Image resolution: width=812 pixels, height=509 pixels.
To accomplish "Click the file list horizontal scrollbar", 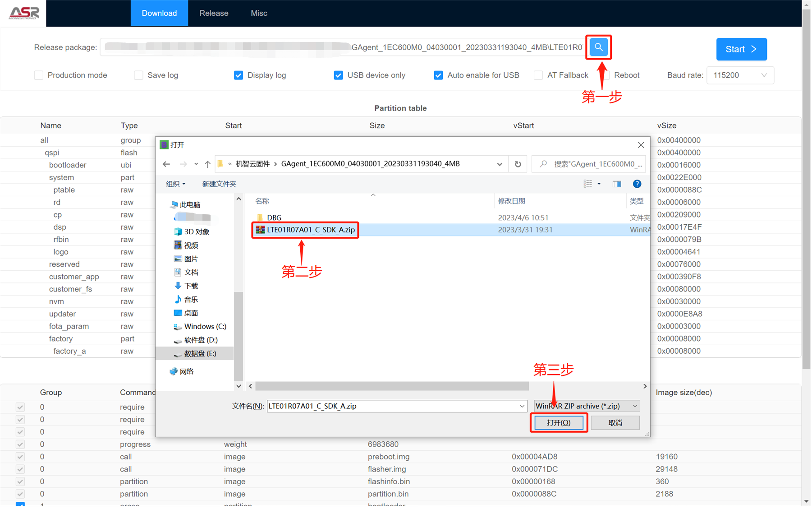I will pyautogui.click(x=391, y=386).
